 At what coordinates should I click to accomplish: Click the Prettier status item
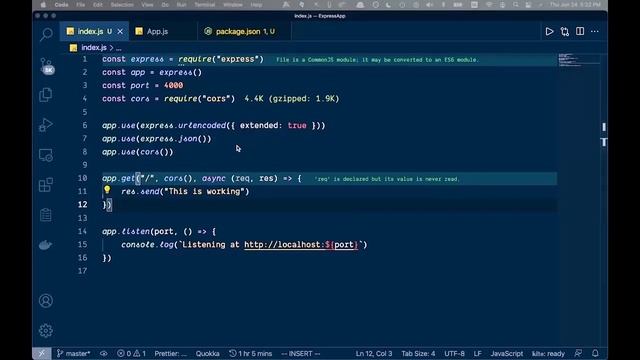click(x=170, y=353)
